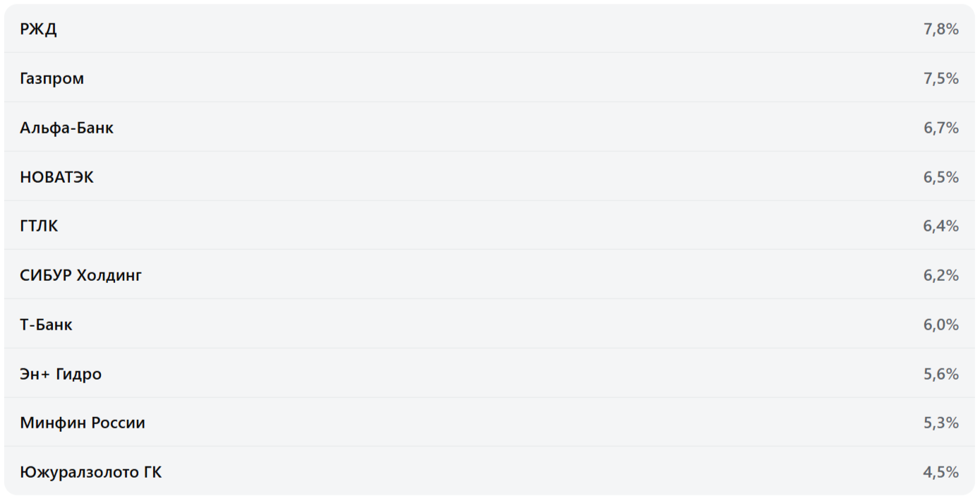Select the 5,6% share value
Screen dimensions: 980x501
point(940,374)
